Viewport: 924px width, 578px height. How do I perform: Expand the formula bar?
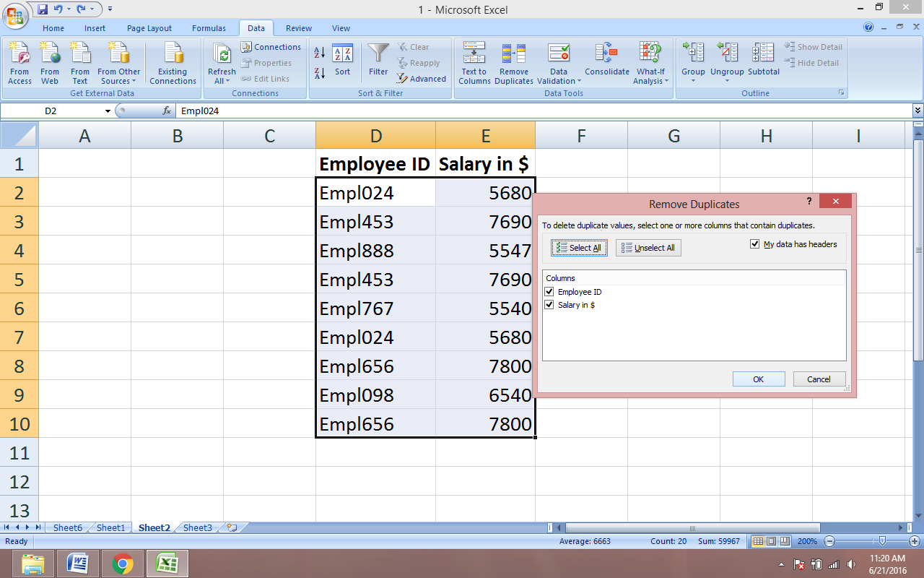(x=918, y=111)
